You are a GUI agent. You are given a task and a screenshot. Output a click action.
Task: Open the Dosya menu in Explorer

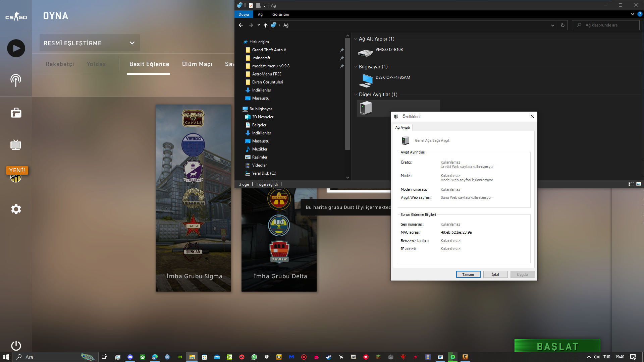click(244, 14)
